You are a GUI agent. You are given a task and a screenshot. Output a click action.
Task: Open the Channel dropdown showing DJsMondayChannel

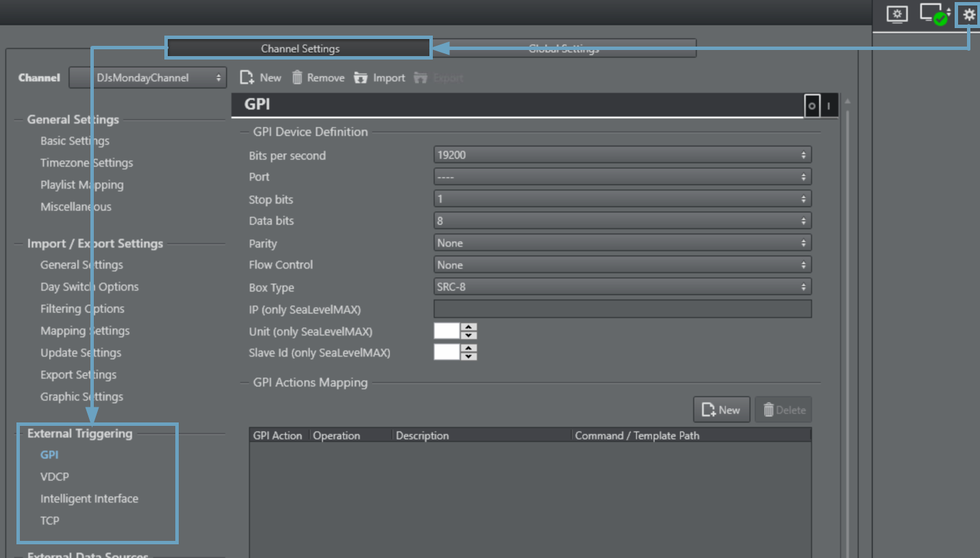click(x=147, y=78)
